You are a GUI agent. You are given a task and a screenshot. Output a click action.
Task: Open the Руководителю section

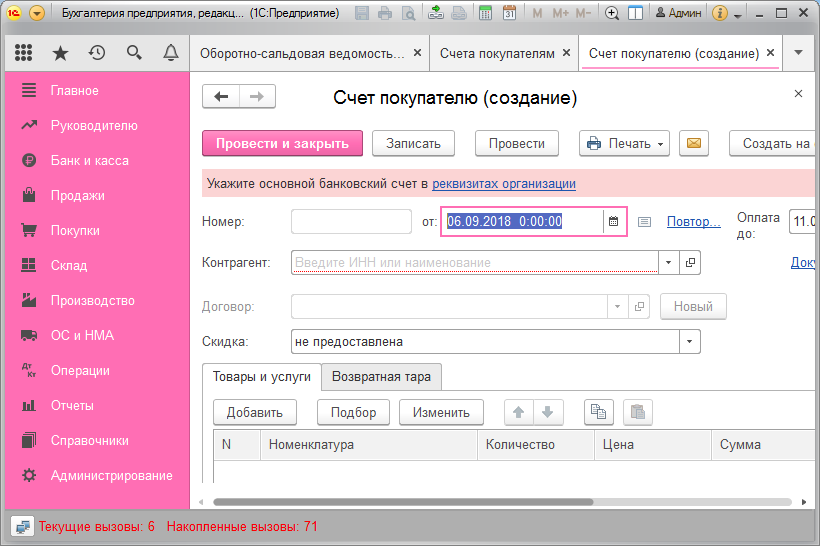point(97,126)
